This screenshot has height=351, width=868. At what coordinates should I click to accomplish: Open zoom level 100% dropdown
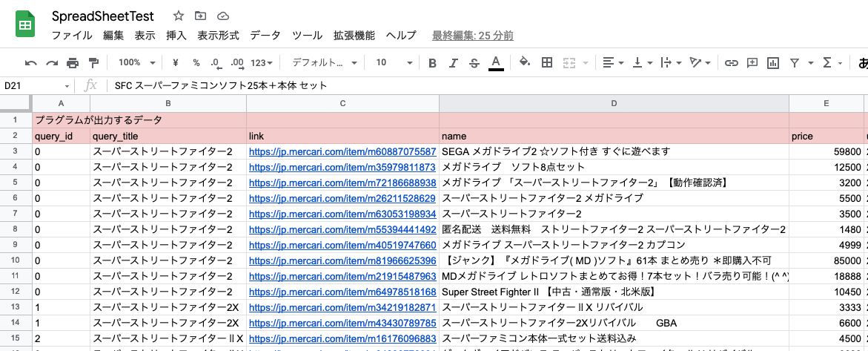(x=136, y=62)
